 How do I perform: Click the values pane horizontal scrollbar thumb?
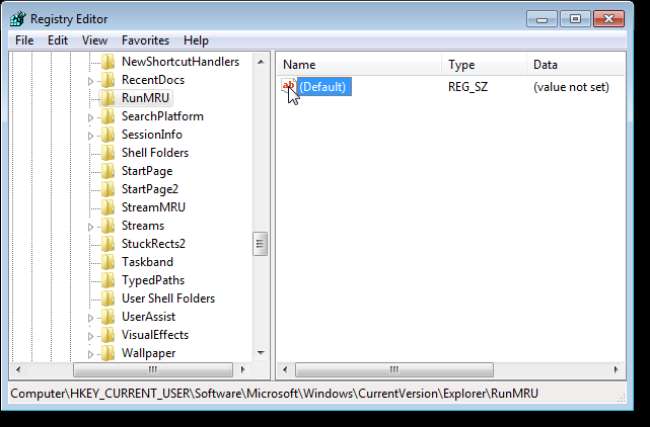click(x=394, y=369)
